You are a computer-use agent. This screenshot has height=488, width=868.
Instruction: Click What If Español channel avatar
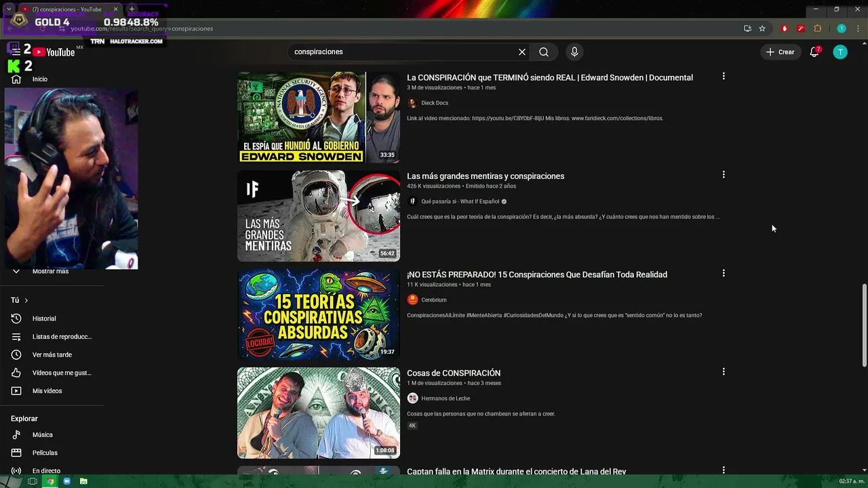(x=412, y=201)
